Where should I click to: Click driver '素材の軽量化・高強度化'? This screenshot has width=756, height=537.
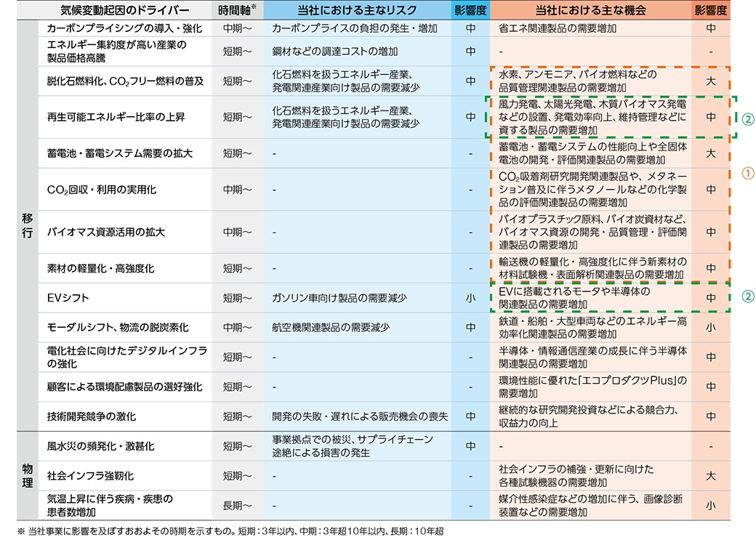pos(100,268)
